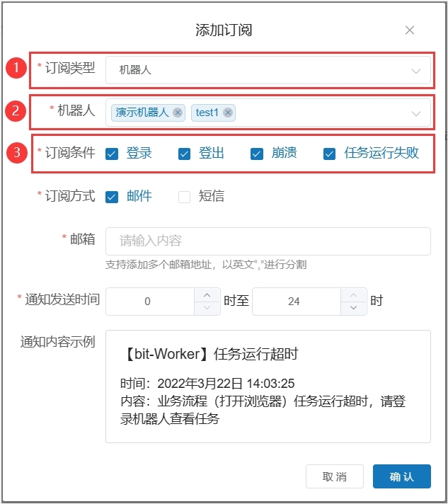The width and height of the screenshot is (448, 504).
Task: Open the 订阅类型 dropdown
Action: (268, 70)
